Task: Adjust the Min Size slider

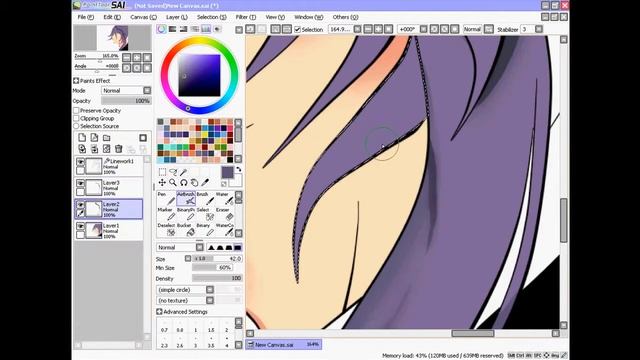Action: [x=212, y=268]
